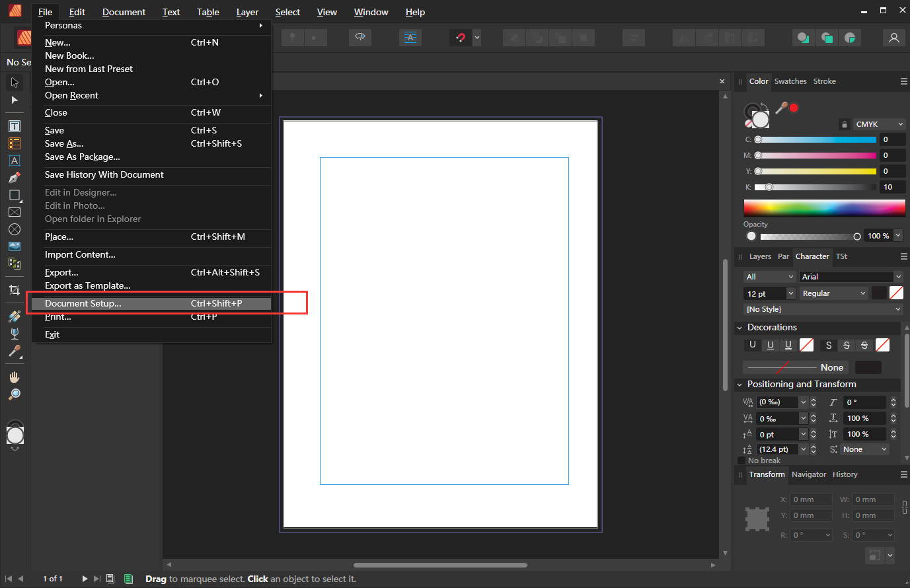This screenshot has height=588, width=910.
Task: Switch to the Swatches tab
Action: [x=790, y=81]
